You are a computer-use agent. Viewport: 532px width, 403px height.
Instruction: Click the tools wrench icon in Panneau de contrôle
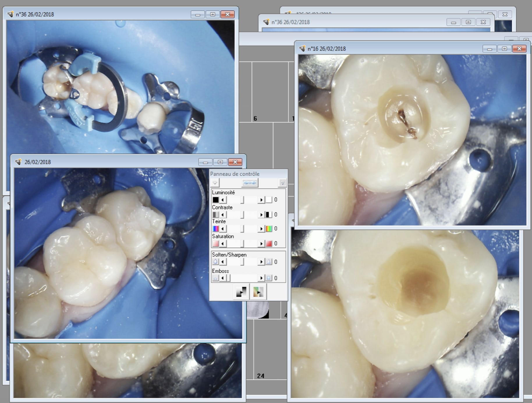[249, 183]
